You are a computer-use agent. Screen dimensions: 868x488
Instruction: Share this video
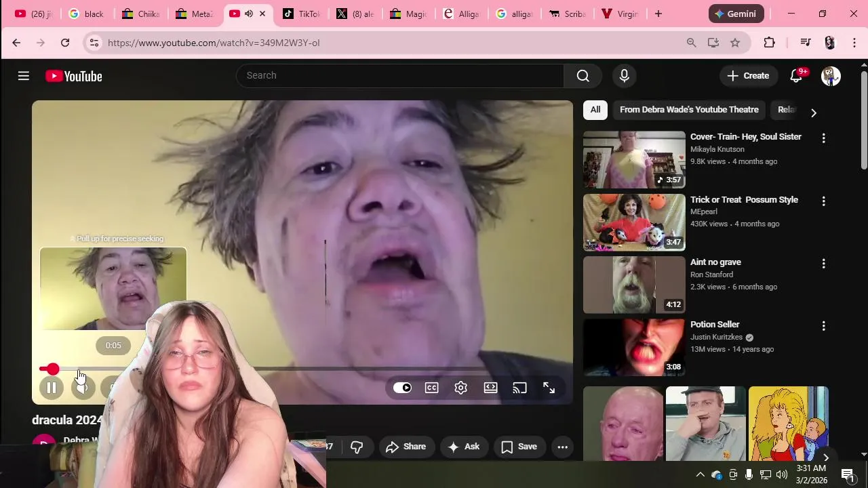point(406,447)
